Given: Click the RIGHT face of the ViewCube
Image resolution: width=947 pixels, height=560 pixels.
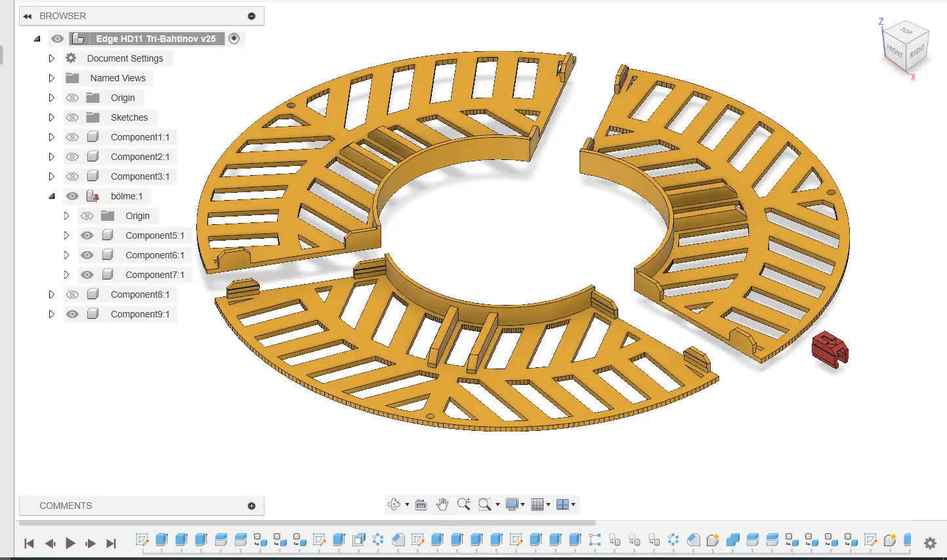Looking at the screenshot, I should (x=917, y=51).
